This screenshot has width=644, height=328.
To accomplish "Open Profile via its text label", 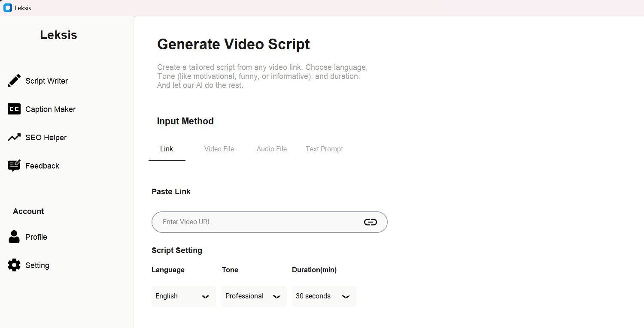I will 36,237.
